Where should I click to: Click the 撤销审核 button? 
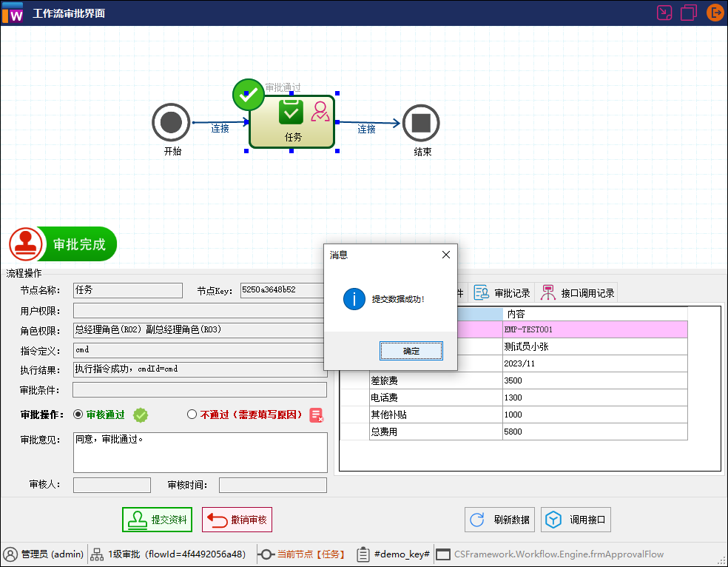tap(237, 520)
